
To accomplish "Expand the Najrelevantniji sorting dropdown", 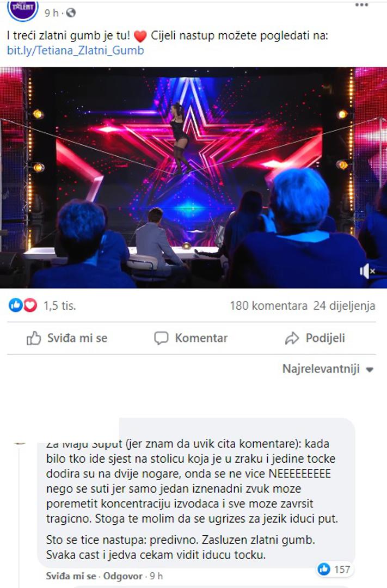I will click(328, 369).
